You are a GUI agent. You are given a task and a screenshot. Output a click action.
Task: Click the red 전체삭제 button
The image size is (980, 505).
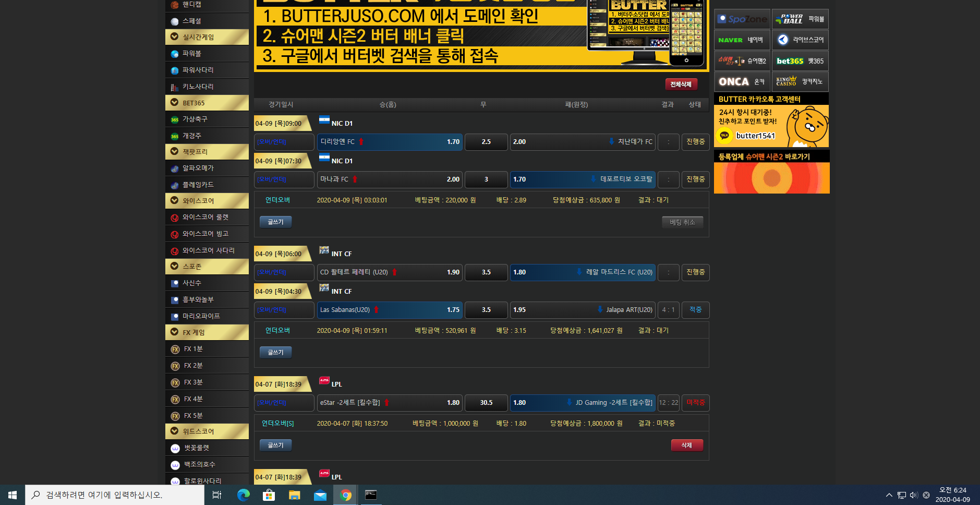(x=681, y=84)
